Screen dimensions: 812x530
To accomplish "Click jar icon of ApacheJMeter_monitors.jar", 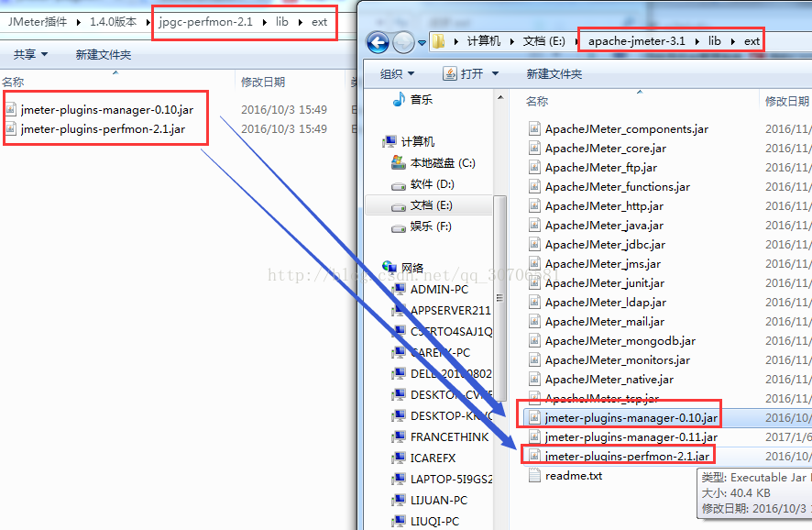I will tap(534, 359).
